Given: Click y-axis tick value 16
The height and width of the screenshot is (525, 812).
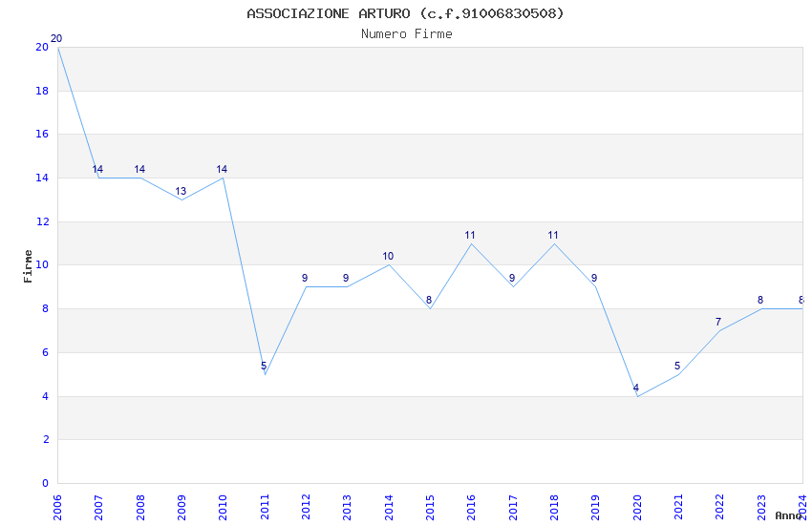Looking at the screenshot, I should [42, 134].
